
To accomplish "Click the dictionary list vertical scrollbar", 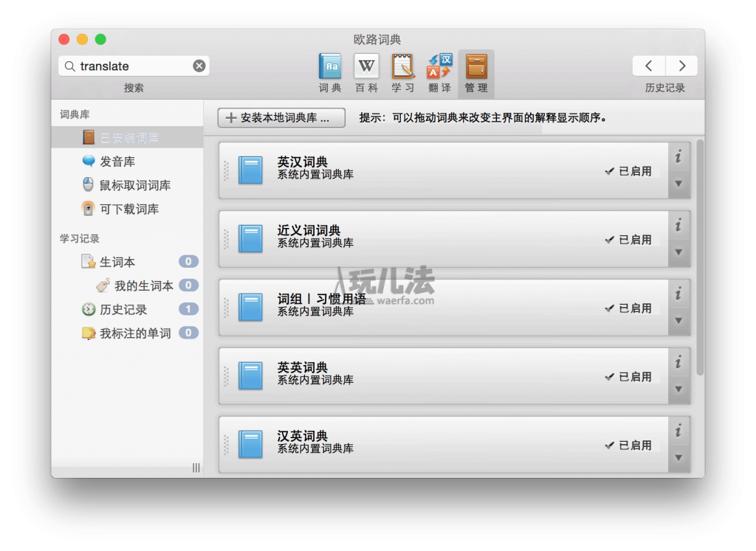I will coord(700,257).
